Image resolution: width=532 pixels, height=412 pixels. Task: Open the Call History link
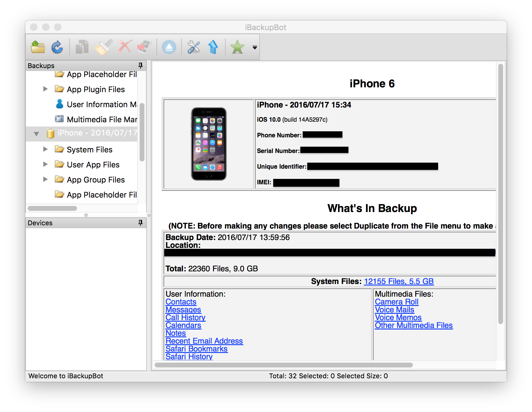coord(185,317)
